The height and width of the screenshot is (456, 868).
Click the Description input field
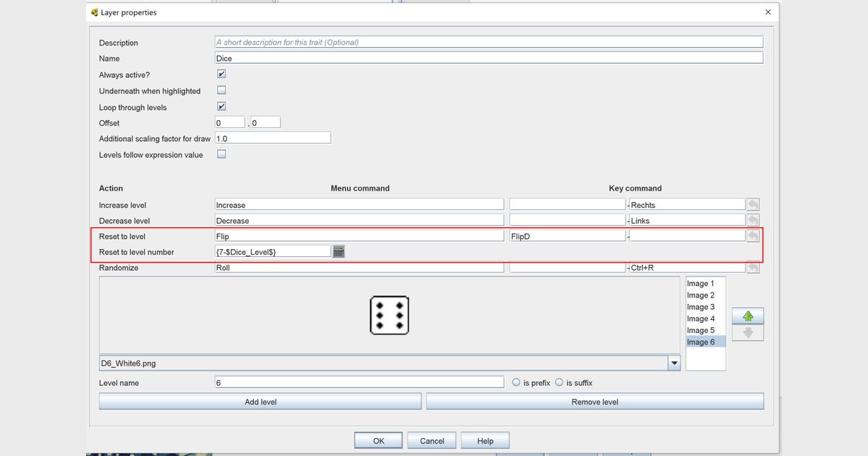click(489, 42)
